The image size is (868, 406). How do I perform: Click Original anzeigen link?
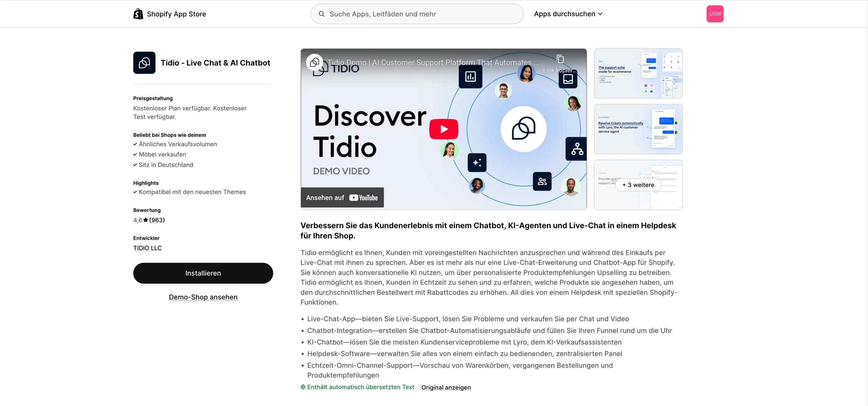[446, 387]
